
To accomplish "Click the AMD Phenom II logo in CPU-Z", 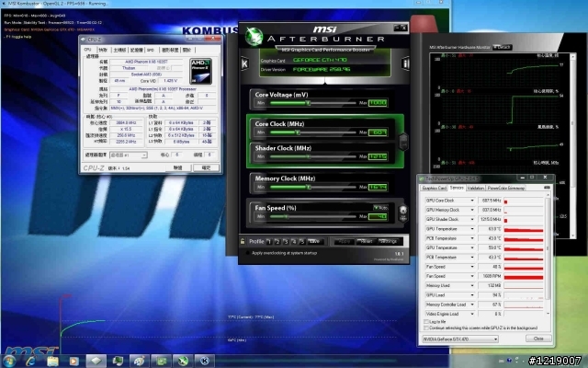I will coord(201,71).
